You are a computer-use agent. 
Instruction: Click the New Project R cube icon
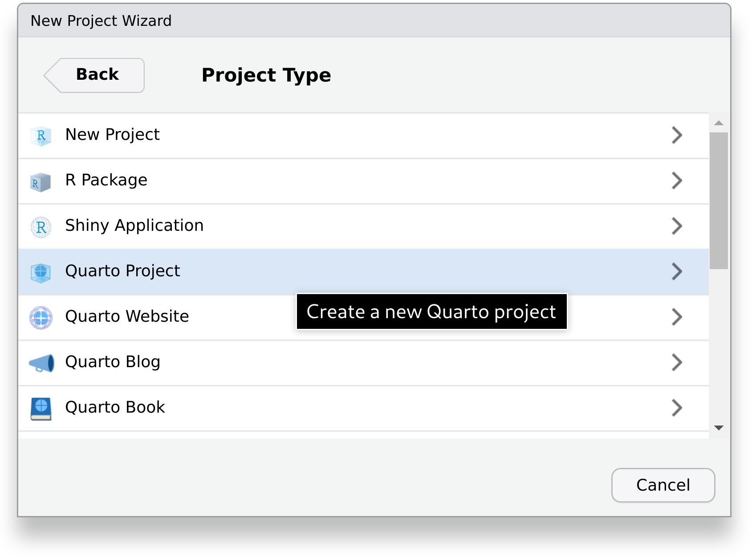click(x=41, y=135)
